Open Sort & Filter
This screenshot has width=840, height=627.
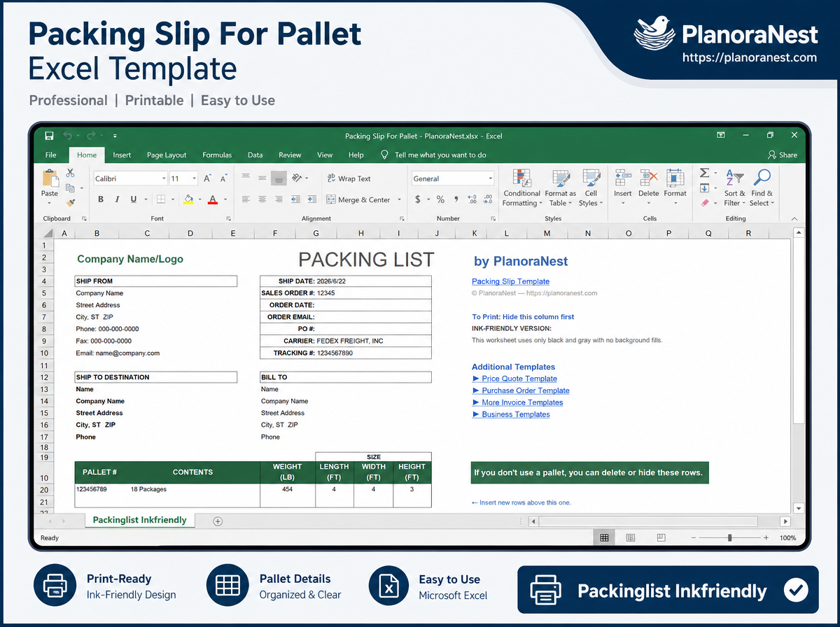(734, 188)
